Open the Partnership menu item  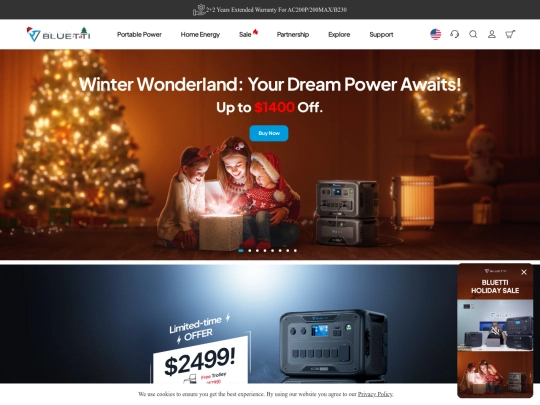click(x=293, y=34)
